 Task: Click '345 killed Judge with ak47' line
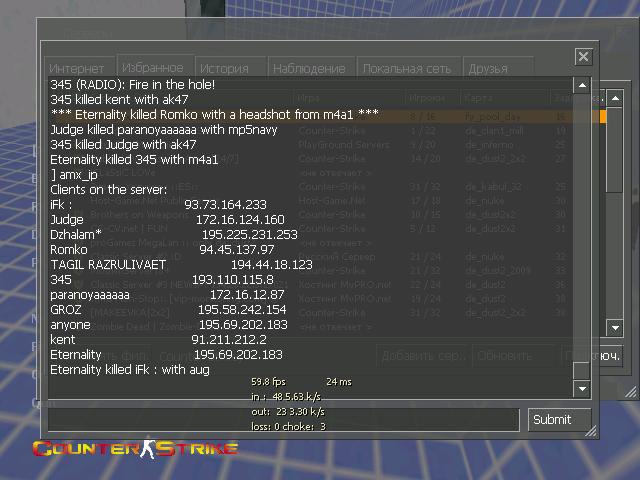(123, 144)
